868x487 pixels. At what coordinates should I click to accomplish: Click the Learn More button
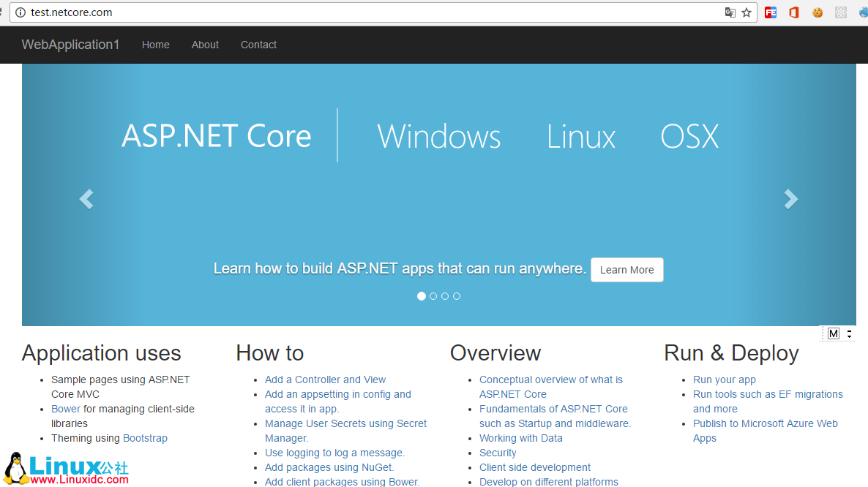tap(626, 270)
